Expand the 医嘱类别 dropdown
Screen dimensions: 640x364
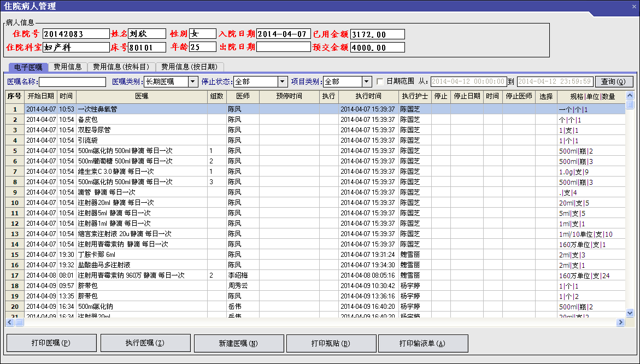pos(192,81)
